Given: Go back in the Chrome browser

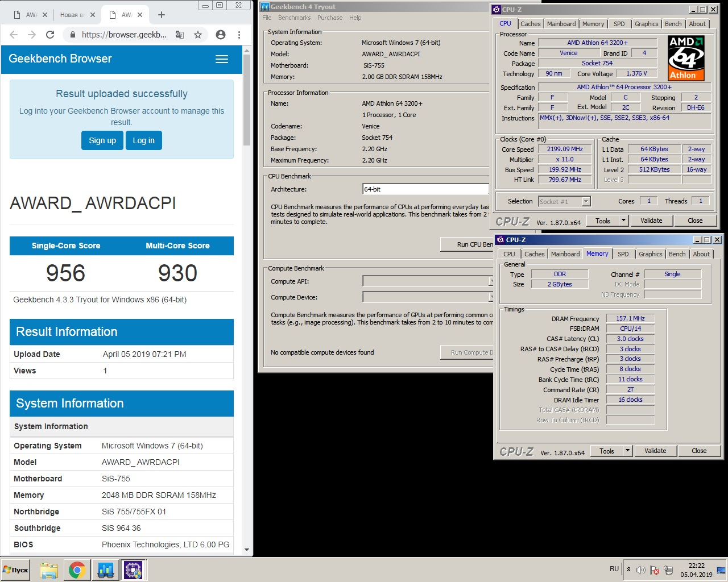Looking at the screenshot, I should 14,35.
